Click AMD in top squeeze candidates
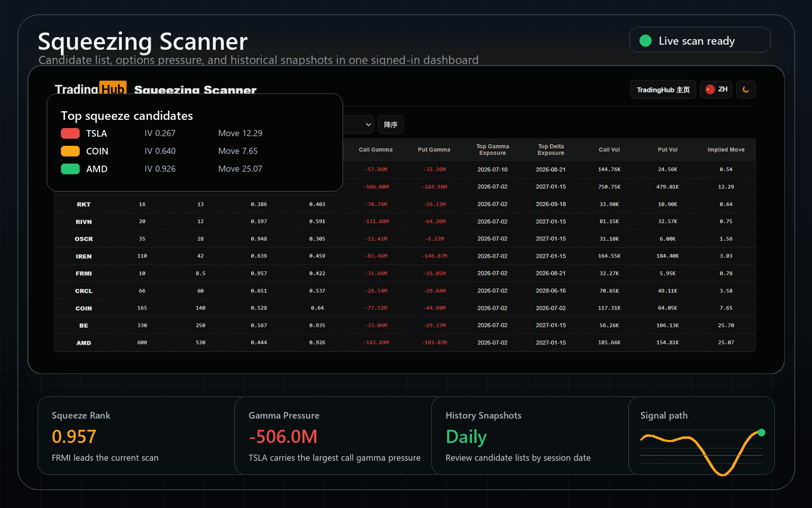Viewport: 812px width, 508px height. (x=96, y=169)
